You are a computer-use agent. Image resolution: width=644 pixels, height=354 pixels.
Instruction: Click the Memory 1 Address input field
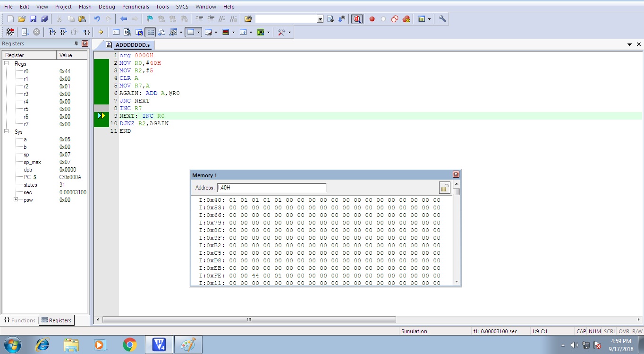point(271,188)
